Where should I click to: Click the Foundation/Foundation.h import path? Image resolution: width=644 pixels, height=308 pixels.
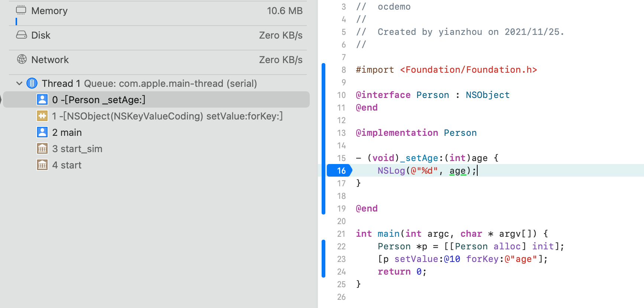468,70
